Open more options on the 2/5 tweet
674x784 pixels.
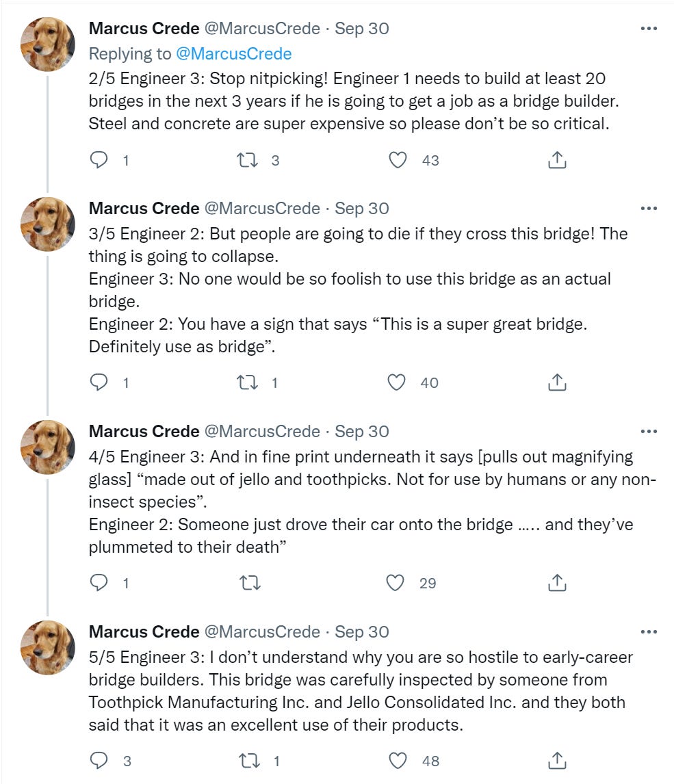[x=648, y=28]
